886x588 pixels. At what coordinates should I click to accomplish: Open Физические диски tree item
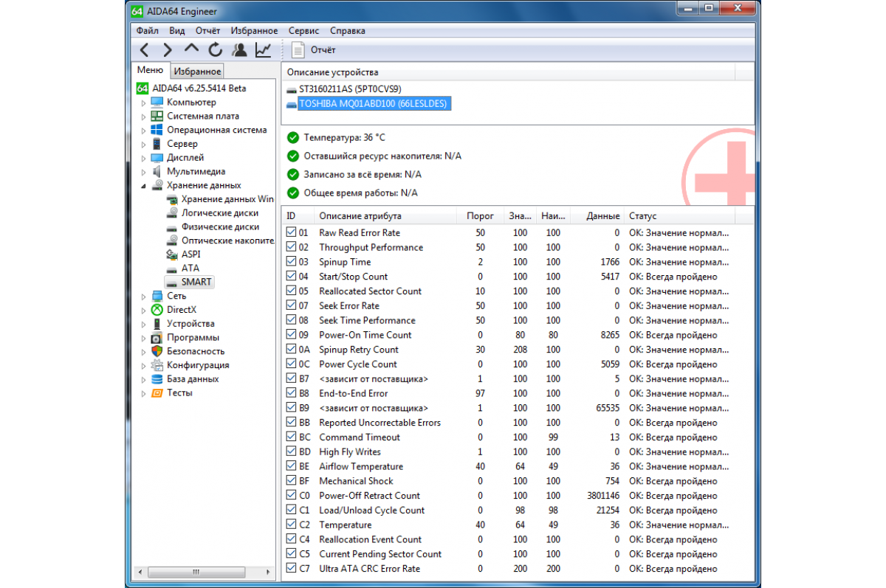[220, 226]
